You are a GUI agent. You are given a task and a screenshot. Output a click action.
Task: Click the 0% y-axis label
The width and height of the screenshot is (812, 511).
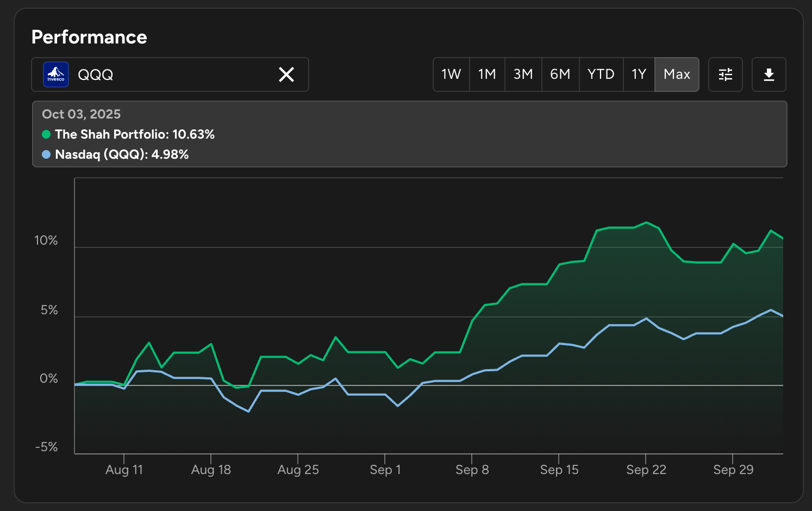tap(48, 378)
